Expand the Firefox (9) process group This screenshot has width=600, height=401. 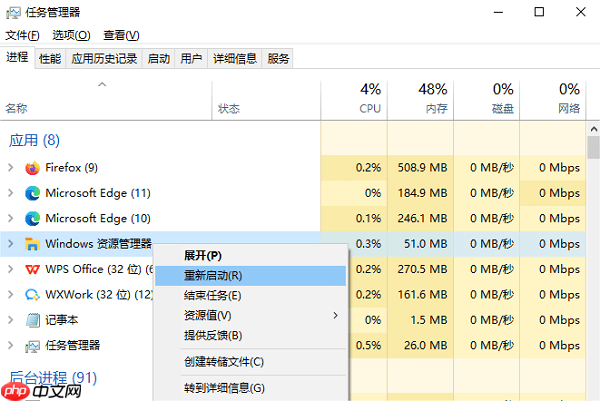(x=11, y=167)
